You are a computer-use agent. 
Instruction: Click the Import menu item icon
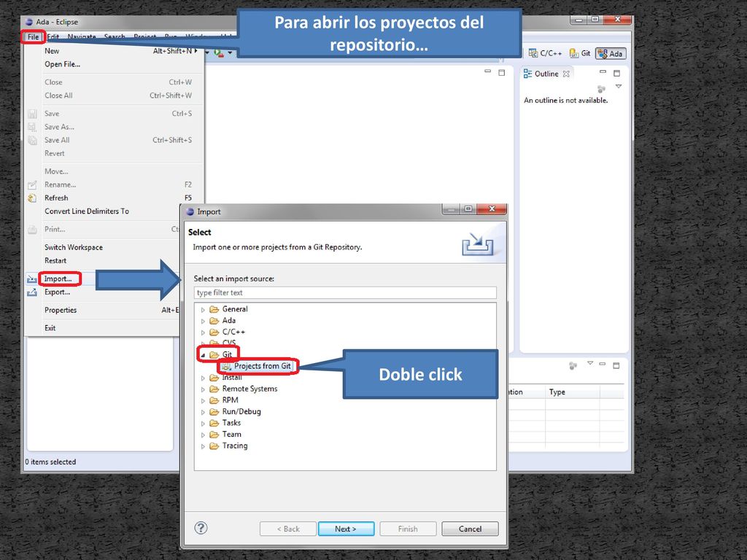point(32,279)
